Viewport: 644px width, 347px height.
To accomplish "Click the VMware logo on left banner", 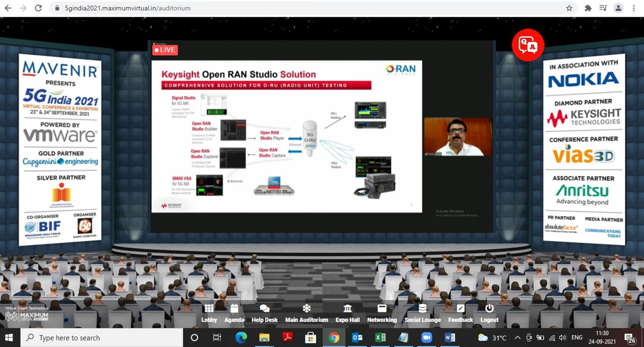I will (60, 135).
